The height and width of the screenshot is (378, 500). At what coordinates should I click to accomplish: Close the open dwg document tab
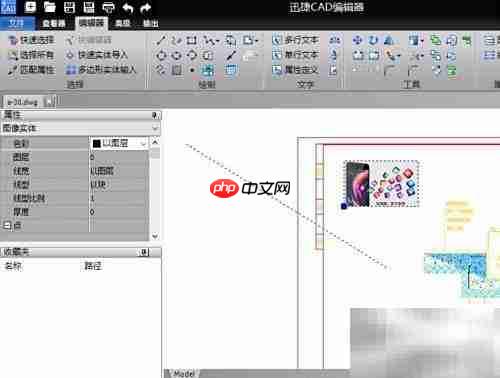[50, 102]
